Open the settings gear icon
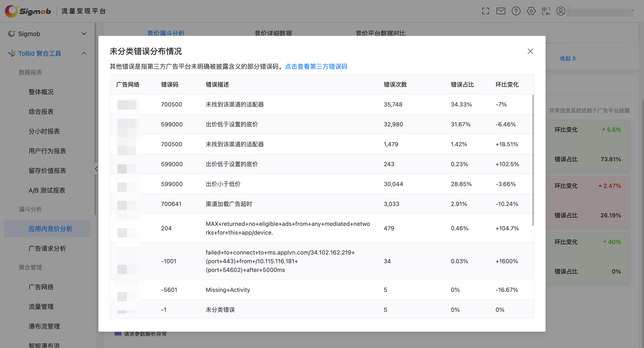Screen dimensions: 644x348 pos(531,11)
